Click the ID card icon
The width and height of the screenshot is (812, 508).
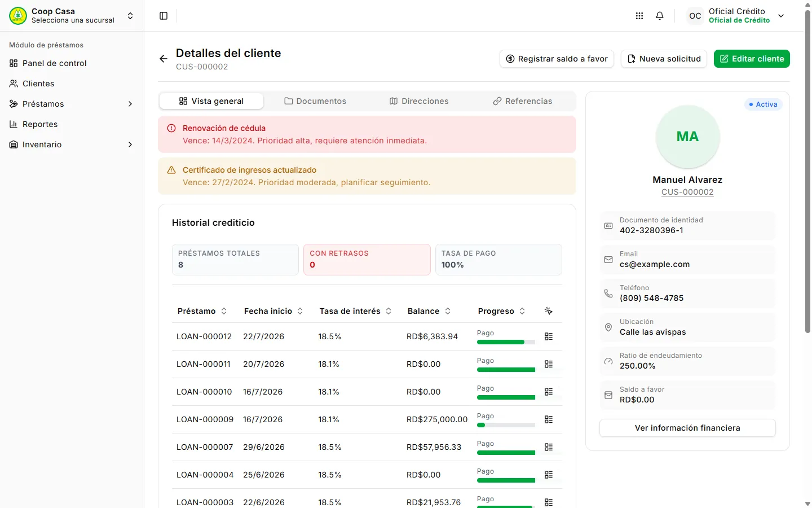608,226
